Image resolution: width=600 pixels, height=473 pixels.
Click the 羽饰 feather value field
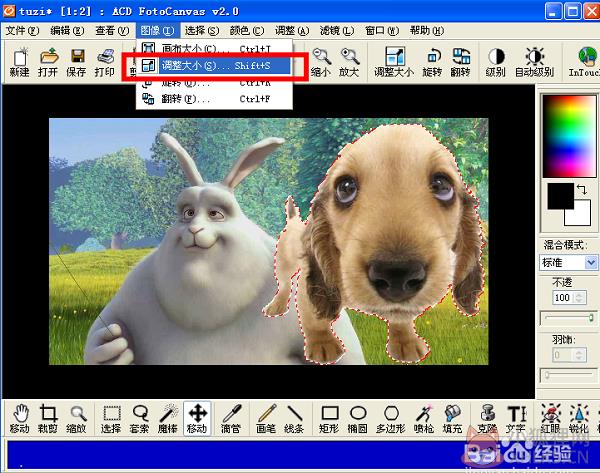(x=562, y=355)
